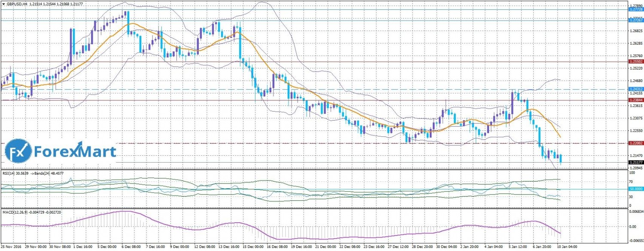Select the 1.27267 blue price label
Viewport: 644px width, 251px height.
click(x=635, y=20)
